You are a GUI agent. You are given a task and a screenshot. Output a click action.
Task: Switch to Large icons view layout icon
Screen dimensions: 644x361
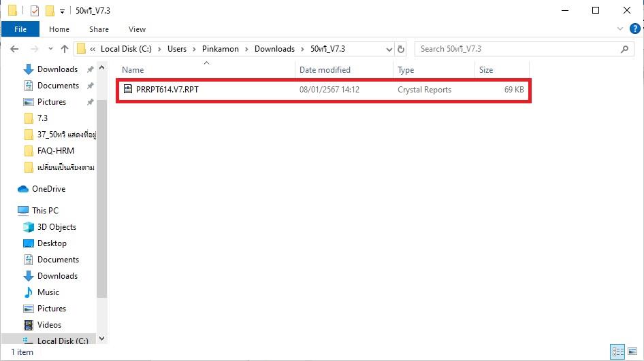[632, 351]
